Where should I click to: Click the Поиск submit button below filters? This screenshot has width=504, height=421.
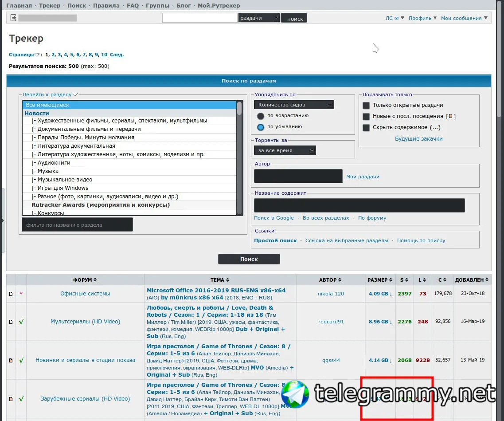[x=249, y=259]
